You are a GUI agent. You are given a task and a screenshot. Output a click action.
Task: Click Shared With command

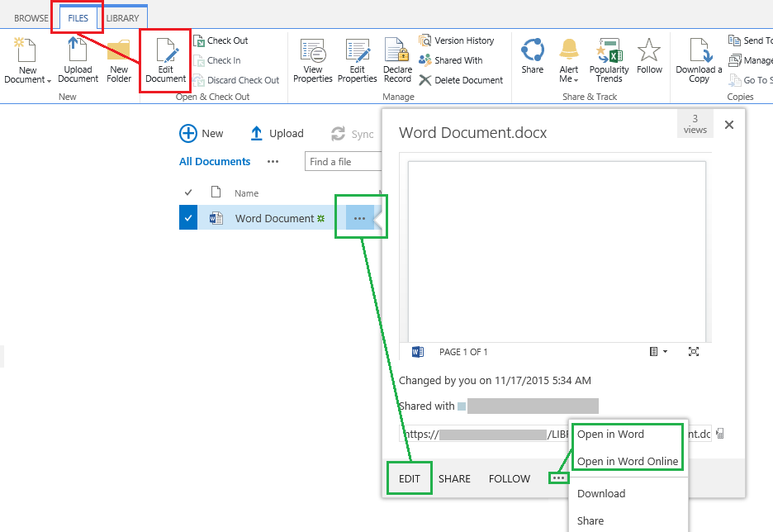[x=451, y=60]
